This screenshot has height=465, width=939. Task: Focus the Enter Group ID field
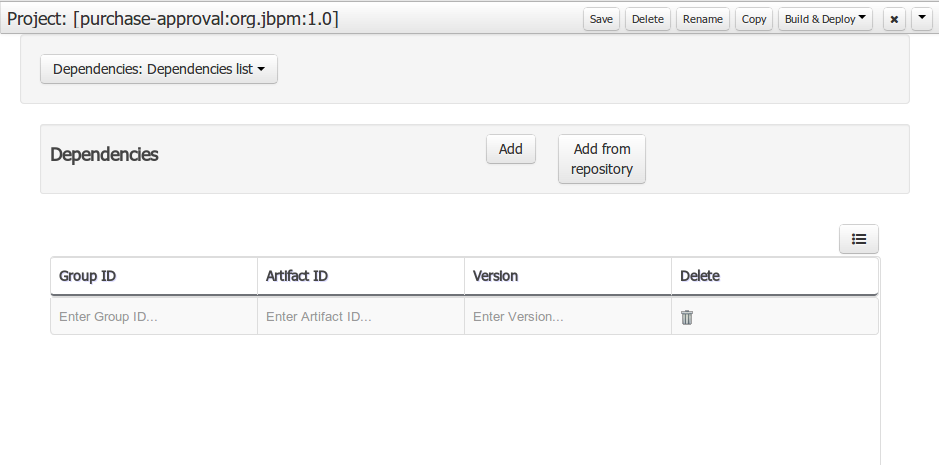point(153,316)
